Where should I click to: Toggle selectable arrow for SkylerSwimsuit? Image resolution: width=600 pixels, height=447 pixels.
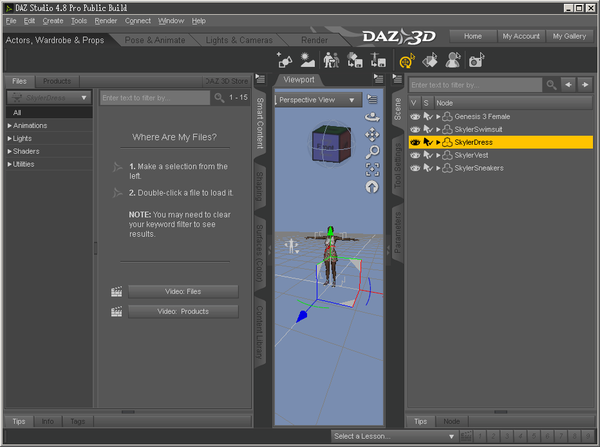[x=428, y=129]
